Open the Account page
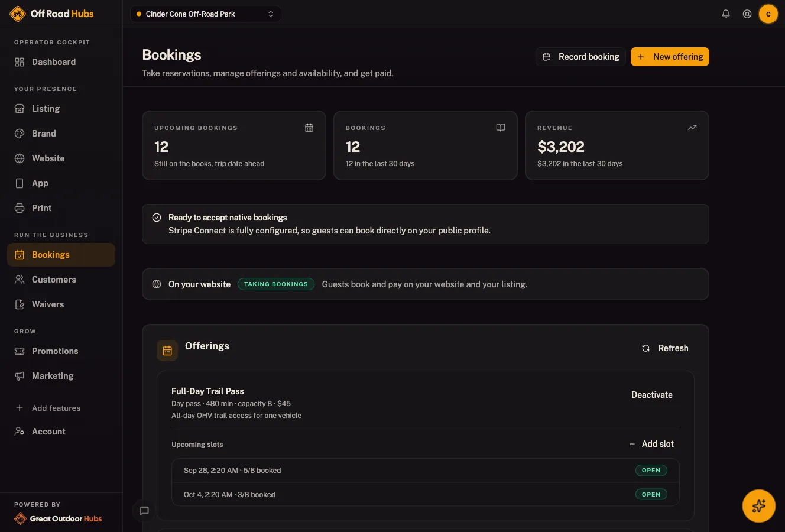The width and height of the screenshot is (785, 532). tap(61, 432)
